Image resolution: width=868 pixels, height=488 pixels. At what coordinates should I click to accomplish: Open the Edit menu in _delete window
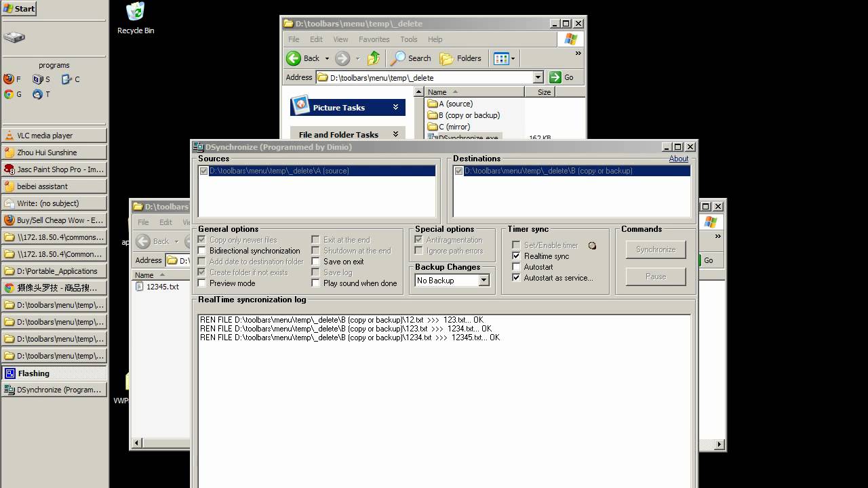317,39
